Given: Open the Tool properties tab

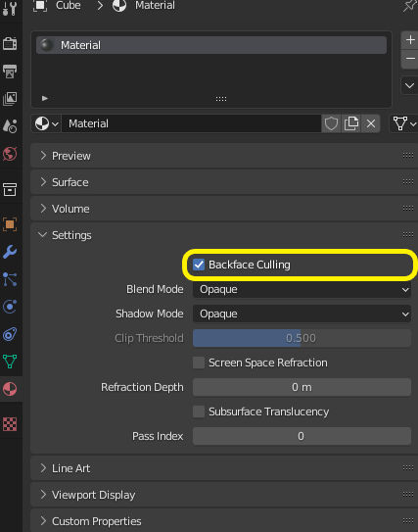Looking at the screenshot, I should pyautogui.click(x=10, y=8).
